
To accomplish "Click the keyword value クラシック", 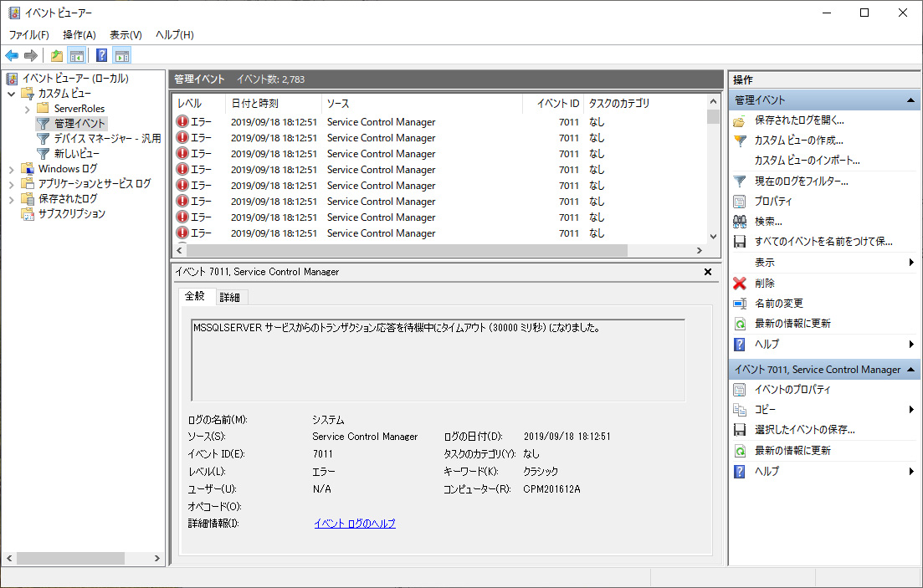I will (541, 472).
